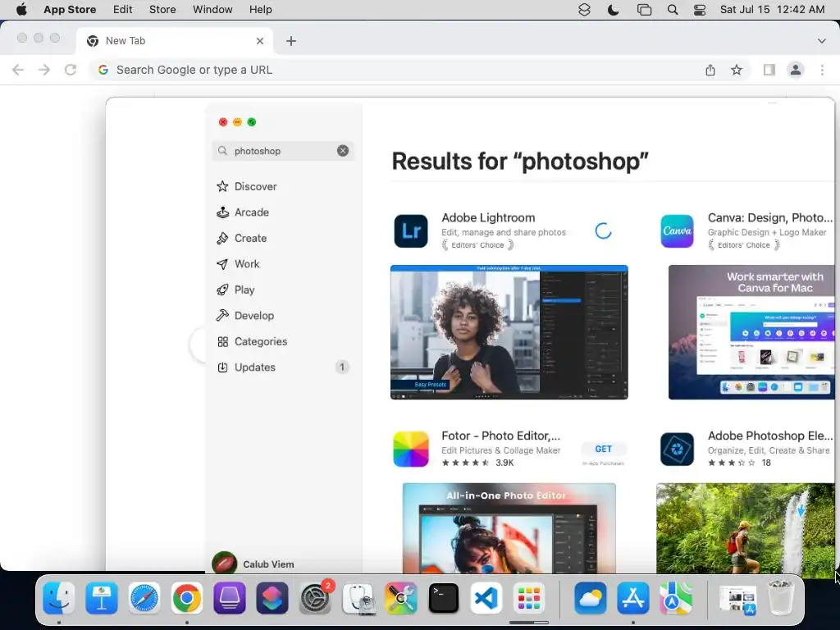Open the Store menu

162,10
